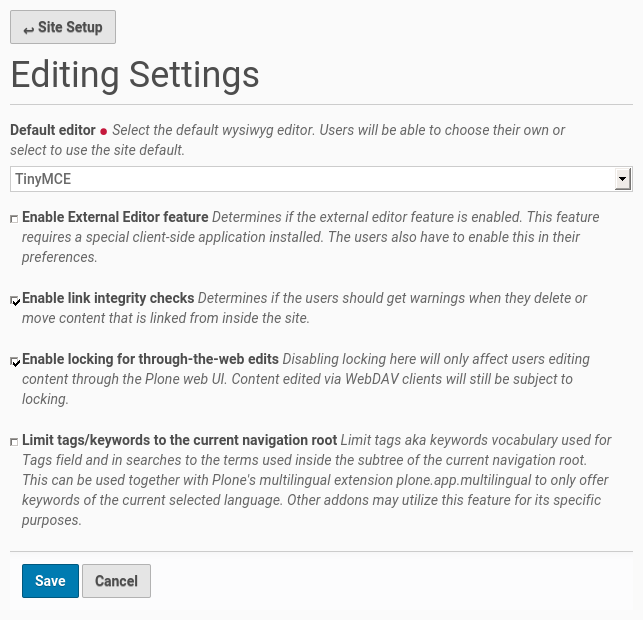Viewport: 643px width, 620px height.
Task: Tick the Limit tags/keywords to navigation root checkbox
Action: pyautogui.click(x=14, y=441)
